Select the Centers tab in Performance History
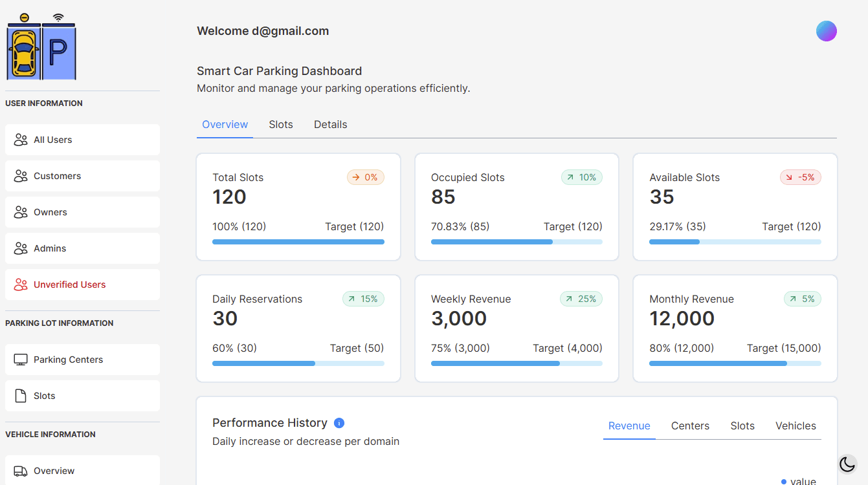Viewport: 868px width, 485px height. tap(690, 426)
